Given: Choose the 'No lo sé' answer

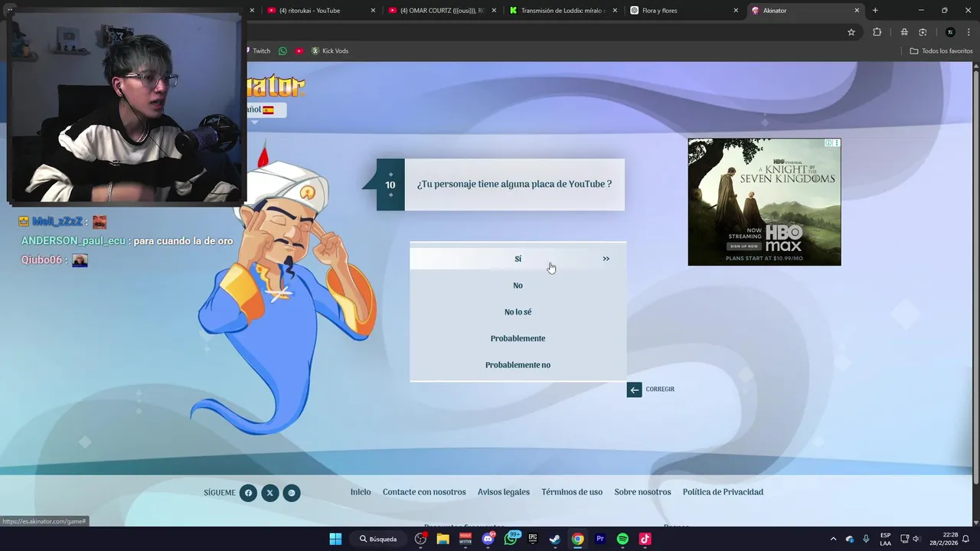Looking at the screenshot, I should coord(518,312).
